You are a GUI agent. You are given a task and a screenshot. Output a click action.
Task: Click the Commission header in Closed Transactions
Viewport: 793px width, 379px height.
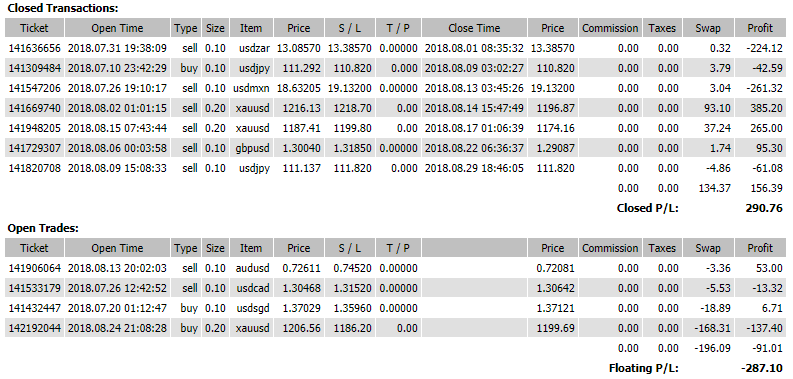coord(610,28)
